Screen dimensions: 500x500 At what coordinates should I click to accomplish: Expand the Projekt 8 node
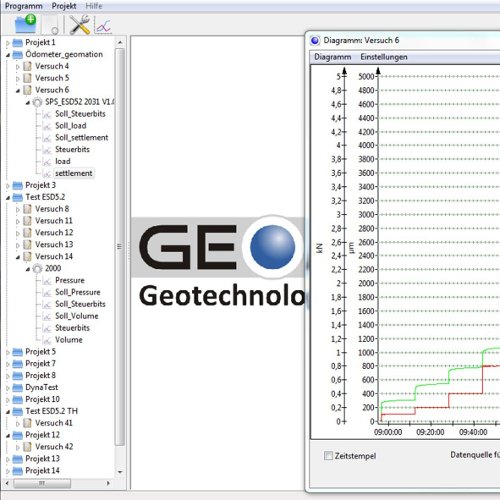8,376
